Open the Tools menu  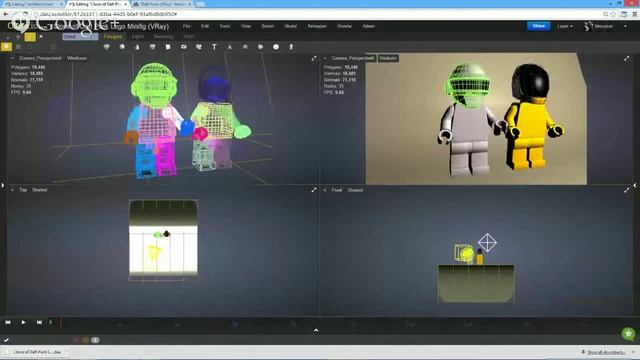[225, 26]
